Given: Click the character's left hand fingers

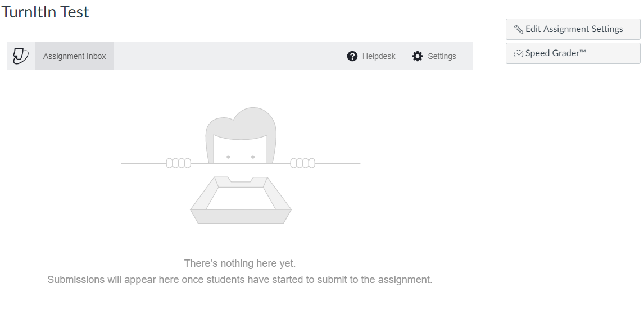Looking at the screenshot, I should (x=179, y=163).
